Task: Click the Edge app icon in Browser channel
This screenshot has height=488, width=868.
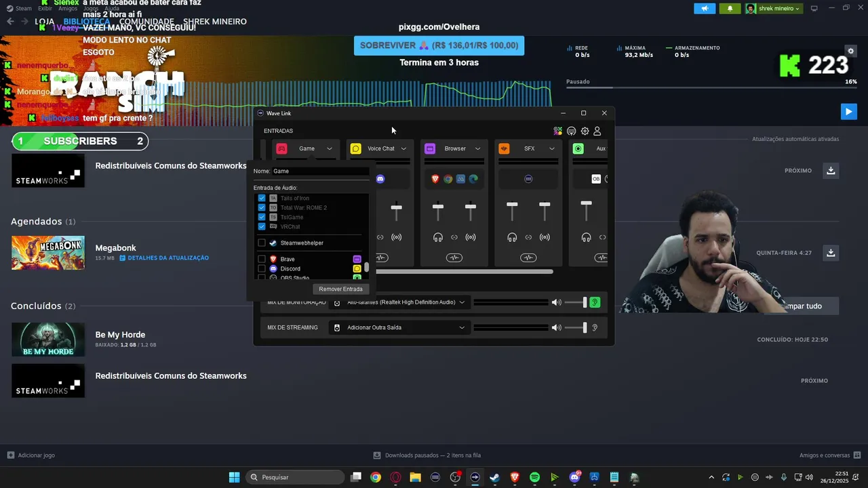Action: coord(473,179)
